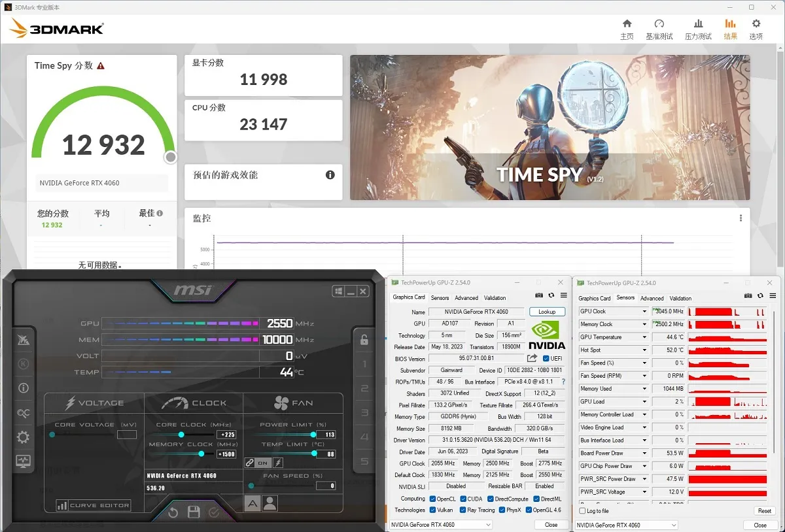
Task: Open the GPU Temperature sensor dropdown
Action: [x=644, y=337]
